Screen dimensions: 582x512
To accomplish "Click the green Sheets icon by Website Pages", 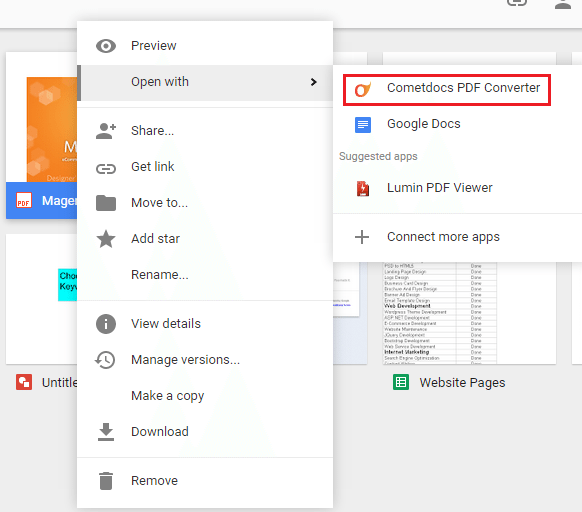I will click(x=401, y=382).
